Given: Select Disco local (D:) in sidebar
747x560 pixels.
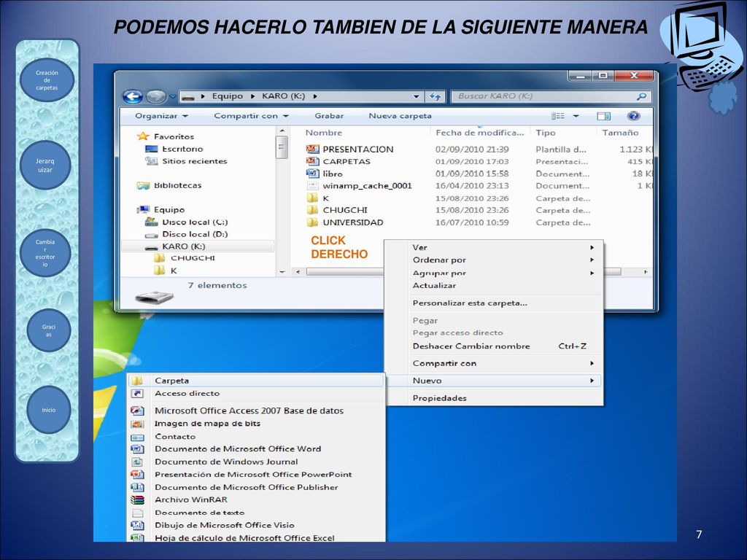Looking at the screenshot, I should [x=195, y=234].
